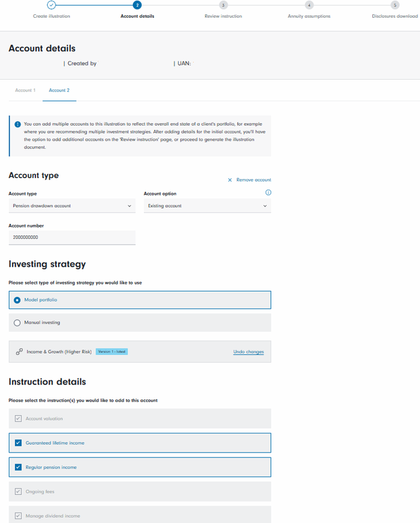Click the Remove account link
Image resolution: width=420 pixels, height=523 pixels.
click(x=253, y=180)
